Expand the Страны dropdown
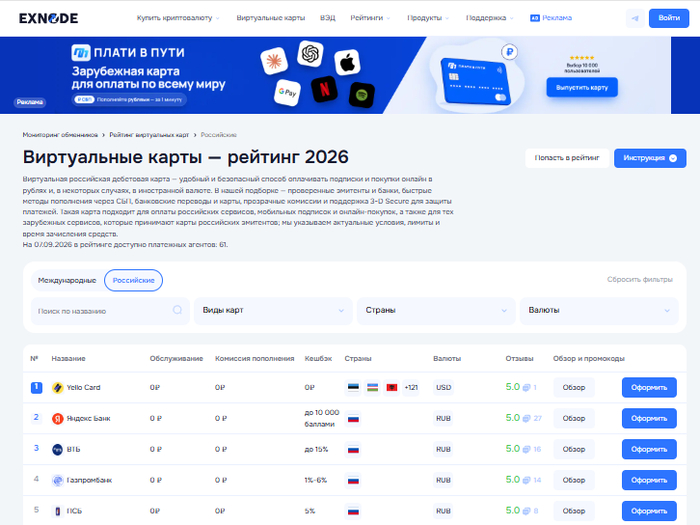 click(436, 310)
